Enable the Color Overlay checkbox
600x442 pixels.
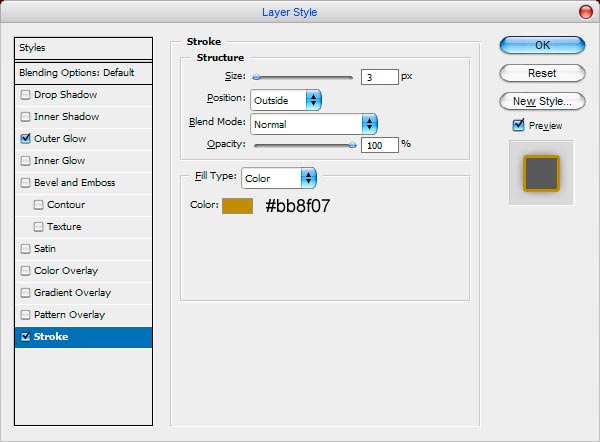point(25,271)
